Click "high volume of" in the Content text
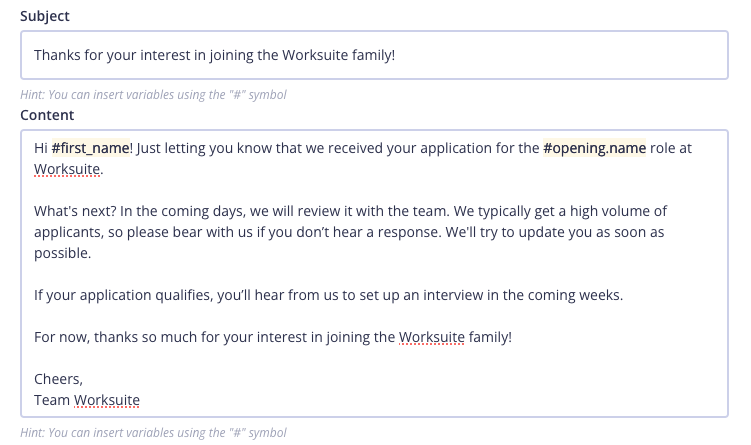 coord(618,212)
